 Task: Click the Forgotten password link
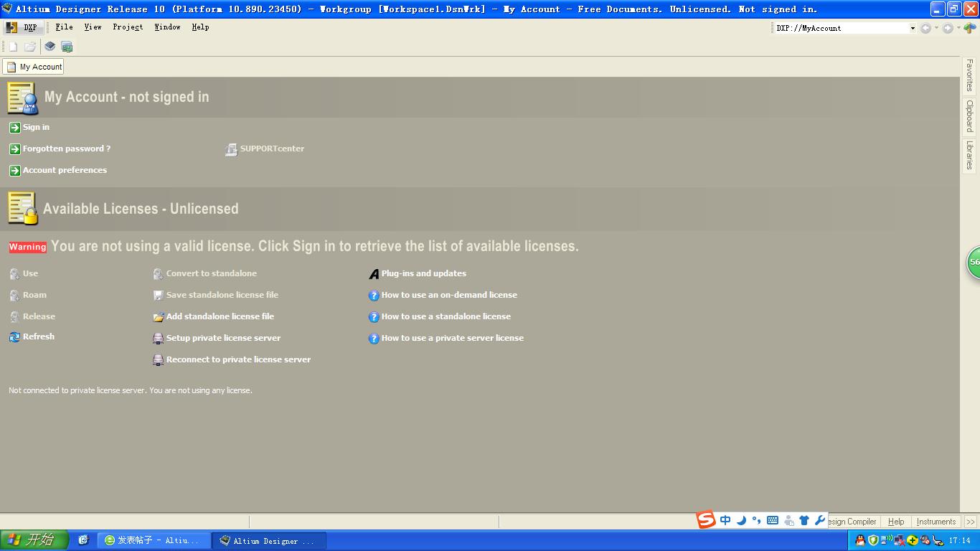point(67,149)
